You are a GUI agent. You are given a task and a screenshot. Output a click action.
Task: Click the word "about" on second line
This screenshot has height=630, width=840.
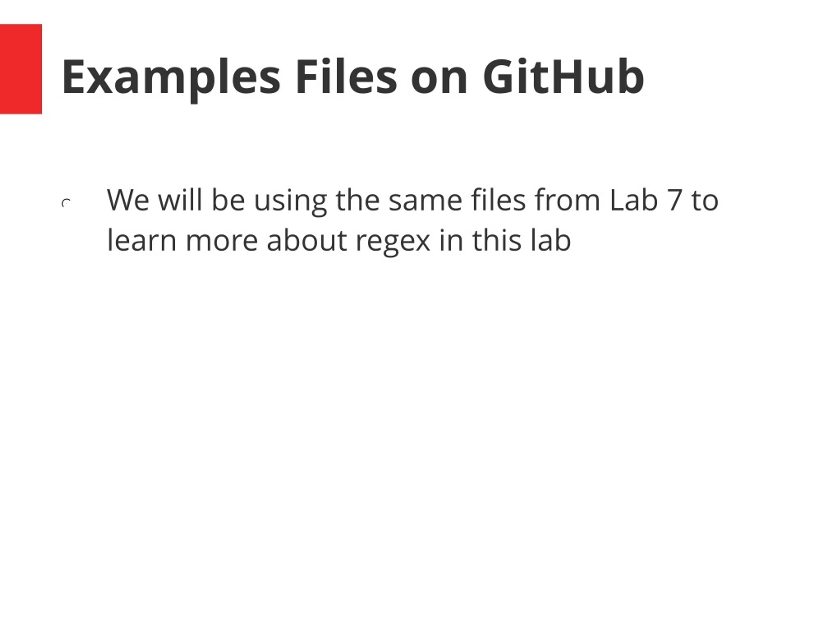(307, 240)
